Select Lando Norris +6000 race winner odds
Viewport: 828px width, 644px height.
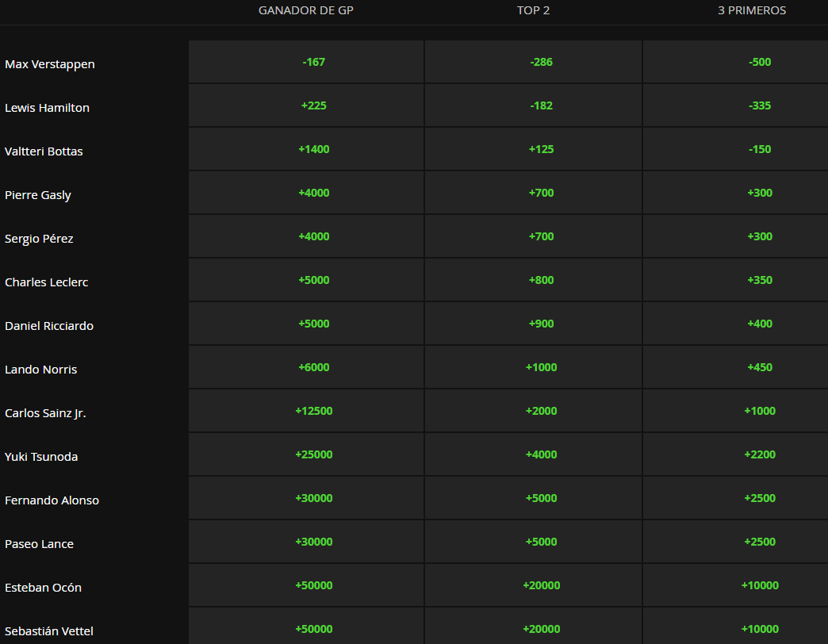pyautogui.click(x=313, y=367)
